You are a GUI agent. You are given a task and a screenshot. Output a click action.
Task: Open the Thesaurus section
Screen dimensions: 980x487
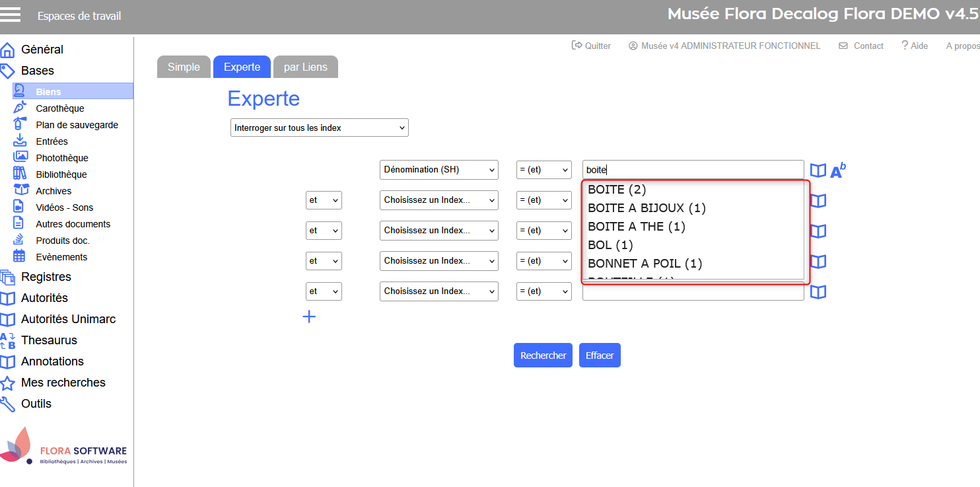[49, 340]
